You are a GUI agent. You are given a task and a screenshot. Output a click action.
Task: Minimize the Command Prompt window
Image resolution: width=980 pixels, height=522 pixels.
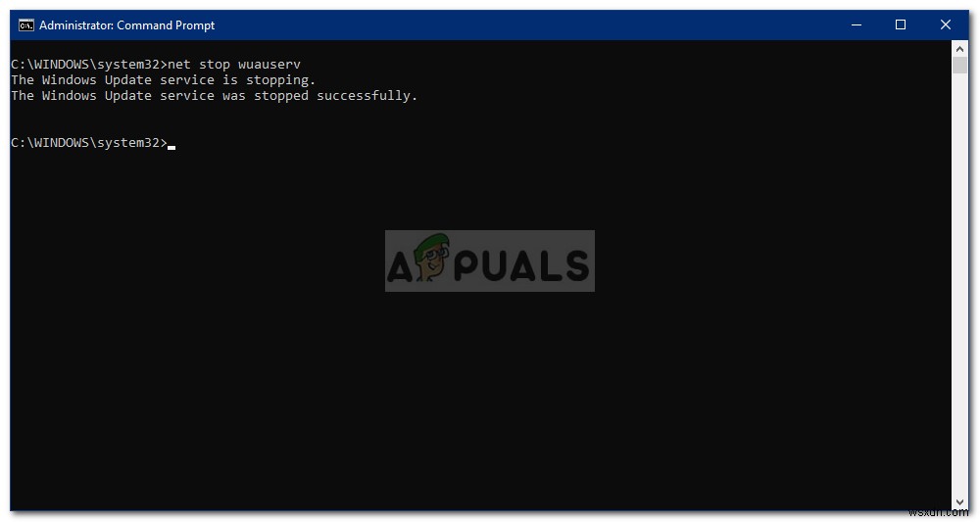857,25
